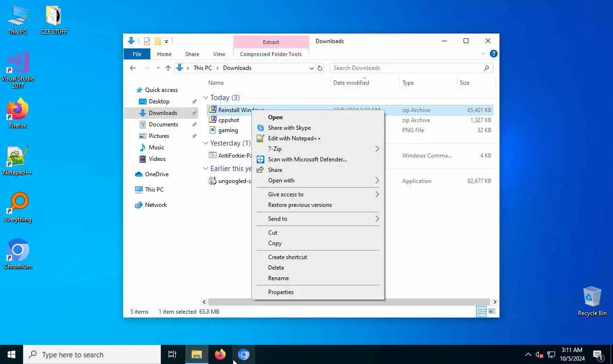Select the CZE STUFF desktop folder
The height and width of the screenshot is (364, 613).
click(x=54, y=20)
